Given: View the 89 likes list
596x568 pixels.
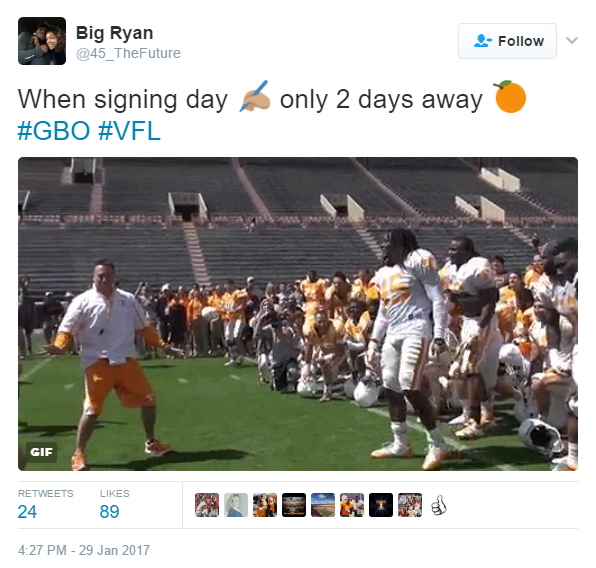Looking at the screenshot, I should (x=114, y=505).
